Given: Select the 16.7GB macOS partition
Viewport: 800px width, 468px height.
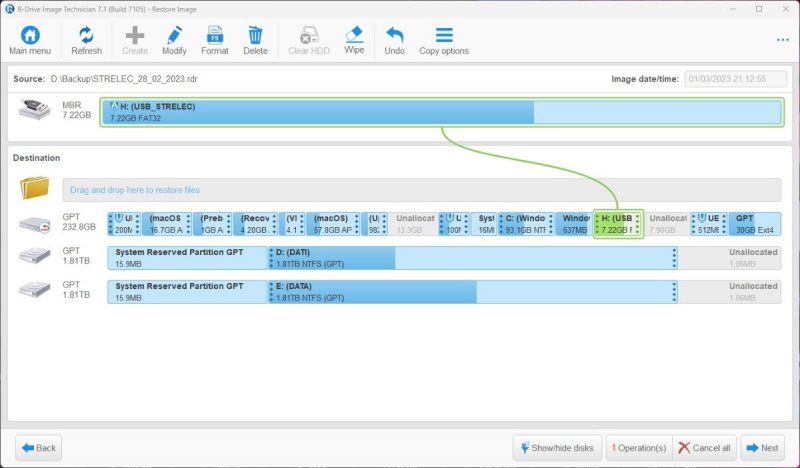Looking at the screenshot, I should (167, 224).
